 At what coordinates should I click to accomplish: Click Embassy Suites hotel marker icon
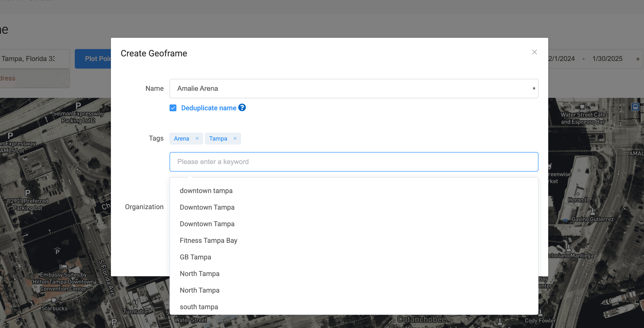coord(63,267)
